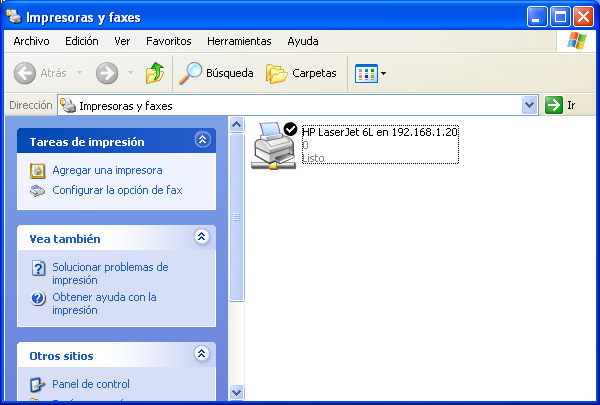This screenshot has height=405, width=600.
Task: Open the Atrás history dropdown arrow
Action: click(78, 74)
